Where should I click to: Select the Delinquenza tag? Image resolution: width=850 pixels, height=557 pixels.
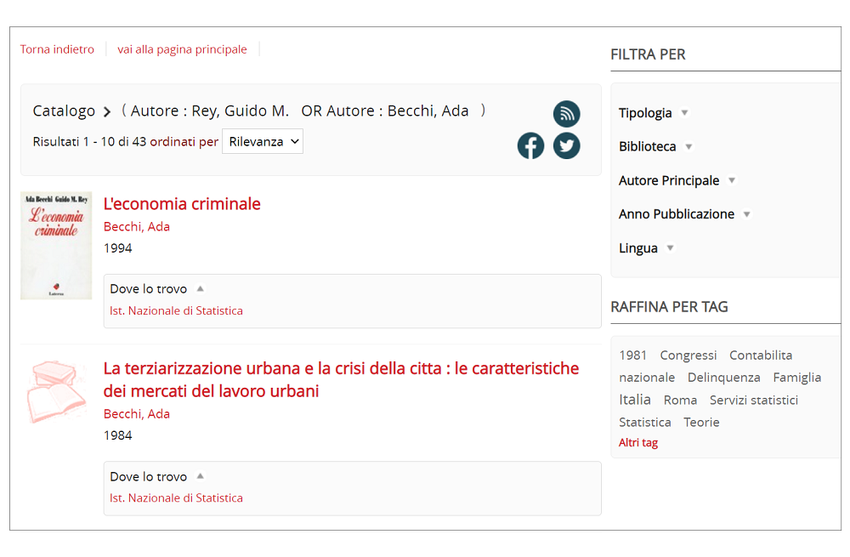tap(723, 377)
